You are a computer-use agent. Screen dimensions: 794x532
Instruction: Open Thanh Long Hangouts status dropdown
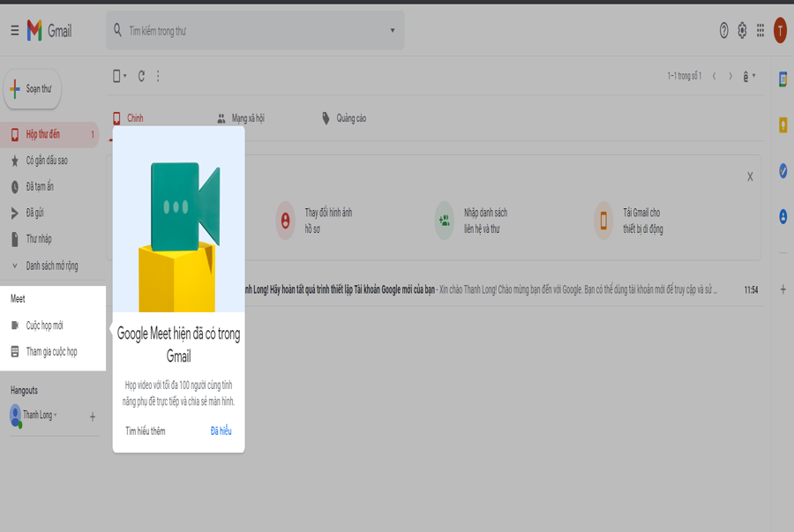click(x=56, y=415)
